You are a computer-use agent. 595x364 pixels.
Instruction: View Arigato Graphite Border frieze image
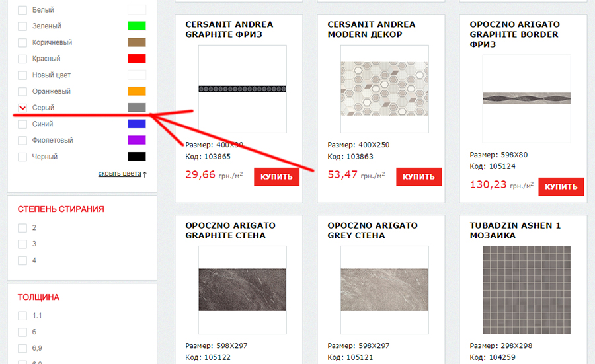point(527,99)
